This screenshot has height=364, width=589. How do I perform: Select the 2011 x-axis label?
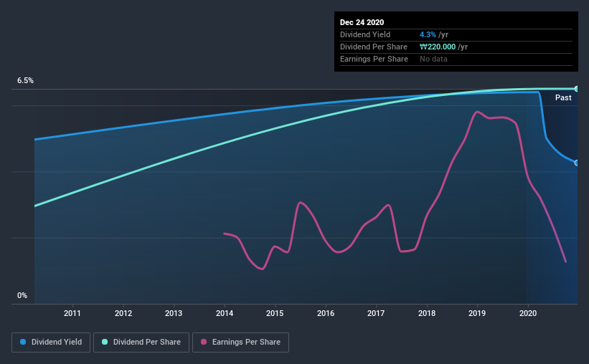[x=72, y=313]
